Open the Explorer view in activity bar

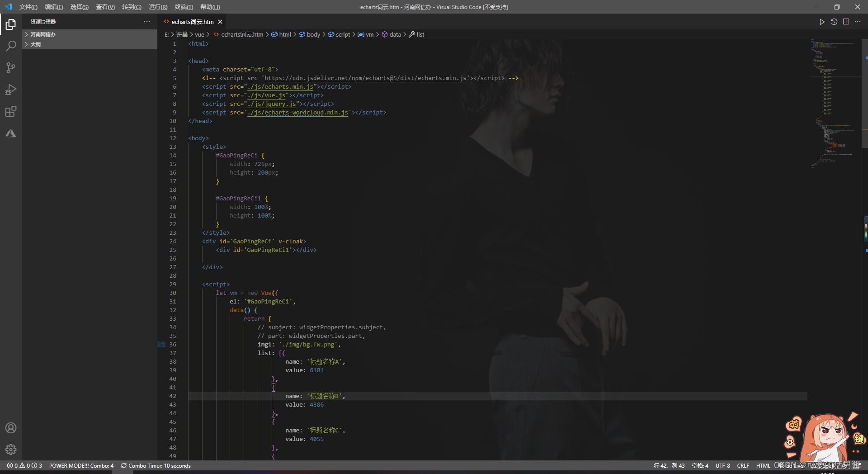coord(11,24)
